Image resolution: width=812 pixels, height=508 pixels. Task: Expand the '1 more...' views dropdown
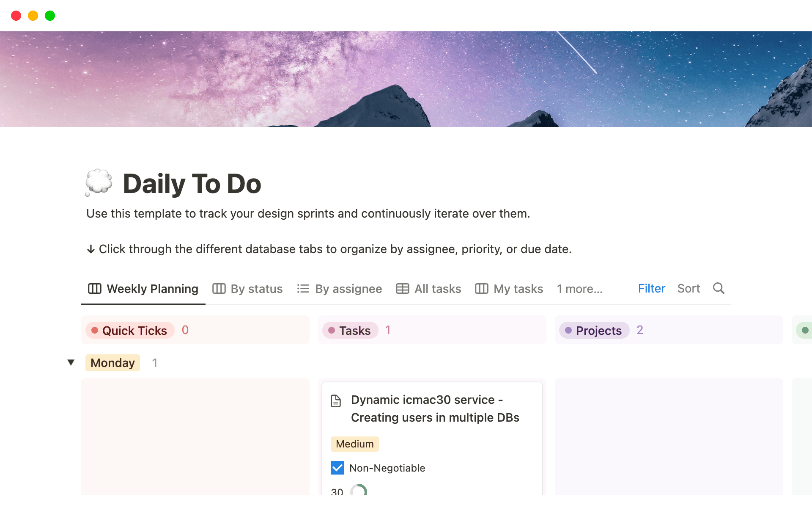pyautogui.click(x=579, y=289)
